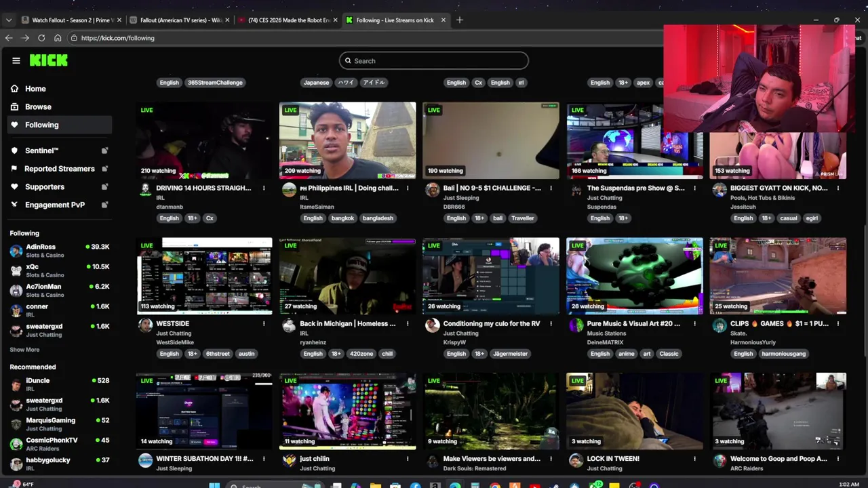Screen dimensions: 868x488
Task: Click HarmoniousYuriy channel avatar
Action: (719, 325)
